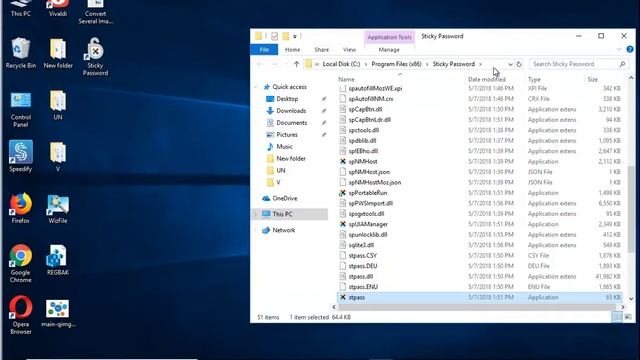Select the main-qimg desktop image file
640x360 pixels.
pos(58,313)
